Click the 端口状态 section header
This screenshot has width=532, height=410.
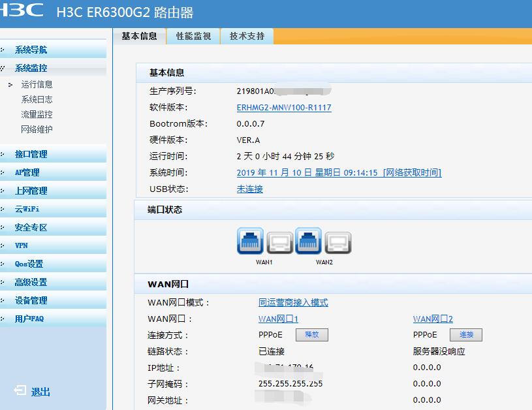click(x=164, y=210)
